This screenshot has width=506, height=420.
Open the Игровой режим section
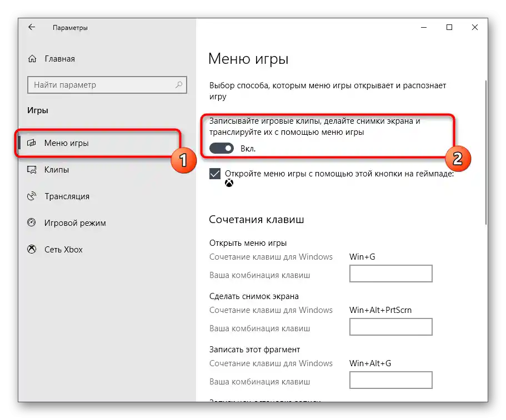tap(107, 222)
